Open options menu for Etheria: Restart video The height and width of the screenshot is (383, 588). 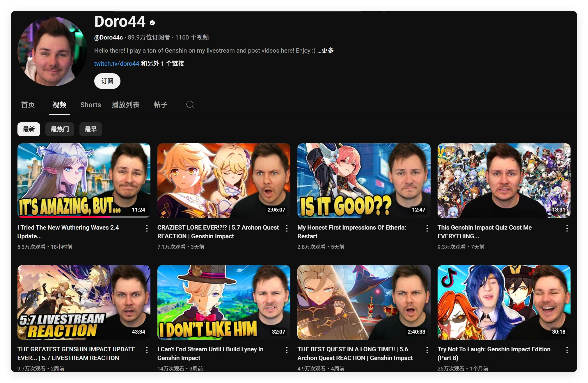click(427, 228)
